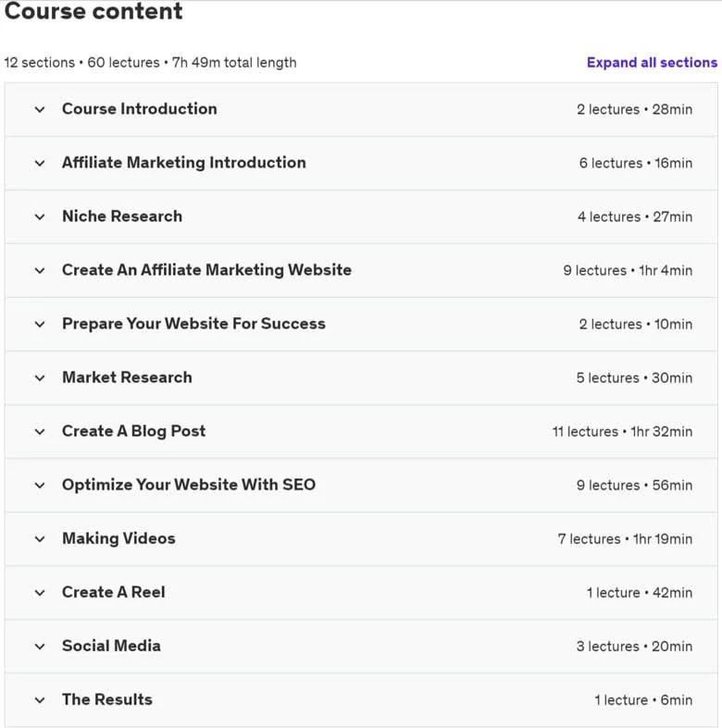The height and width of the screenshot is (728, 722).
Task: Select the Create A Blog Post title
Action: point(134,431)
